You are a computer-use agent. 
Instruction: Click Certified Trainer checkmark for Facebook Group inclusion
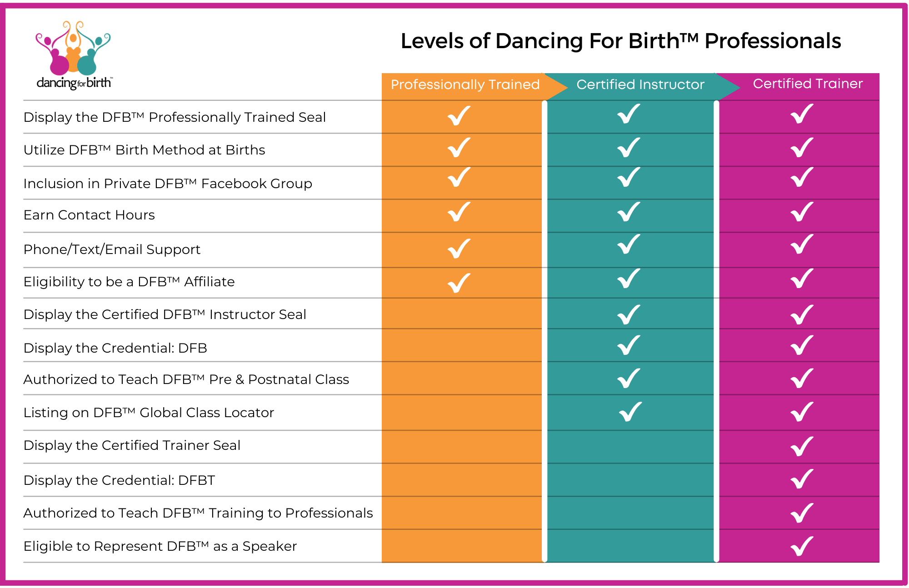(x=802, y=177)
